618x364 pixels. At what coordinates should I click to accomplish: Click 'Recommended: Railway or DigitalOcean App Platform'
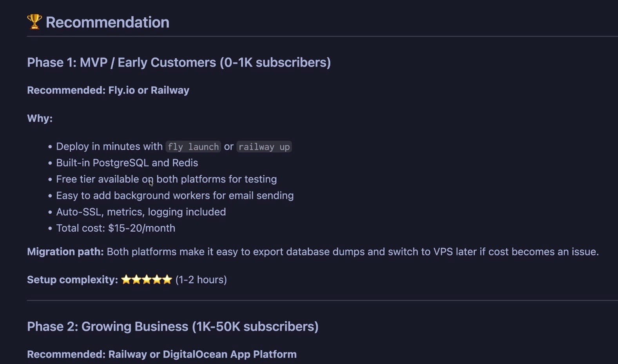tap(161, 354)
